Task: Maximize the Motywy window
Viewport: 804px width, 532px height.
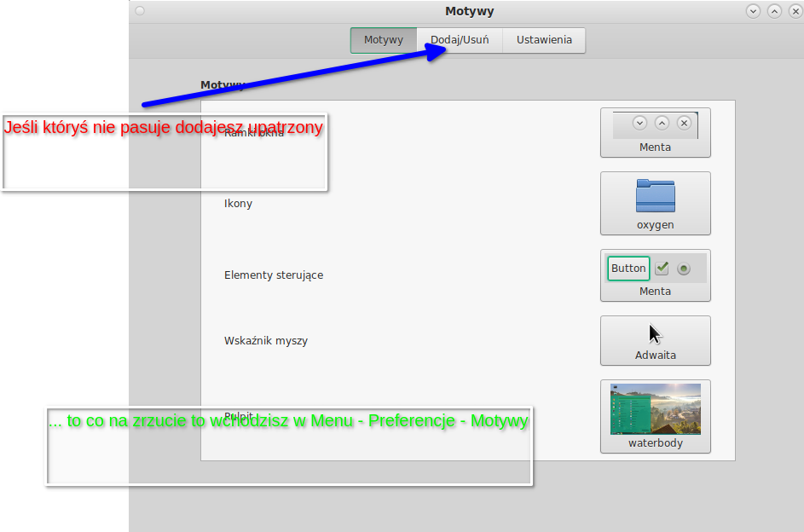Action: 774,11
